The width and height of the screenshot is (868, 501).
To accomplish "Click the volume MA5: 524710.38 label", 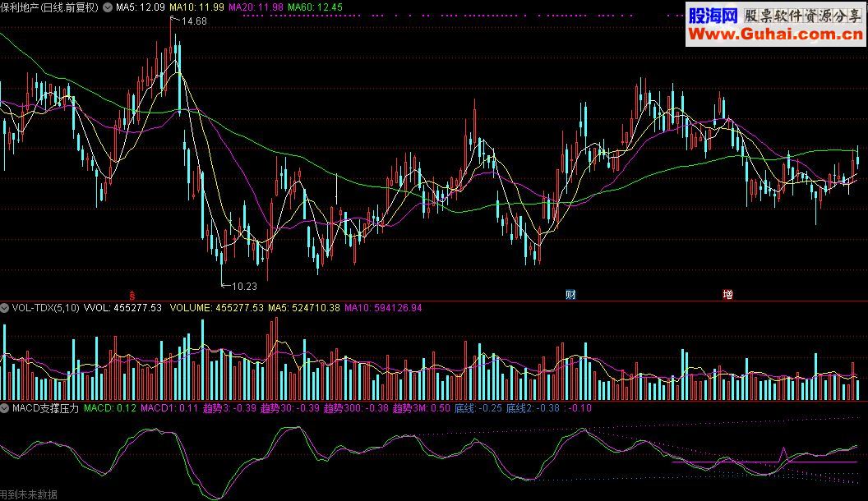I will (x=304, y=307).
